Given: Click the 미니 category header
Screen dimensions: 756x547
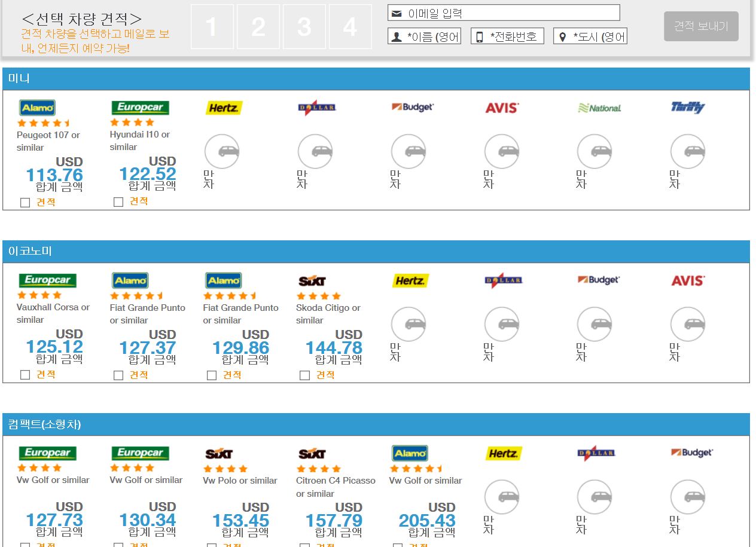Looking at the screenshot, I should [376, 79].
